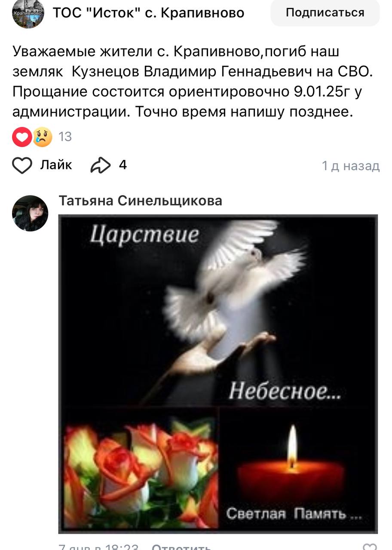Subscribe with the Подписаться button
This screenshot has width=392, height=550.
pos(325,12)
